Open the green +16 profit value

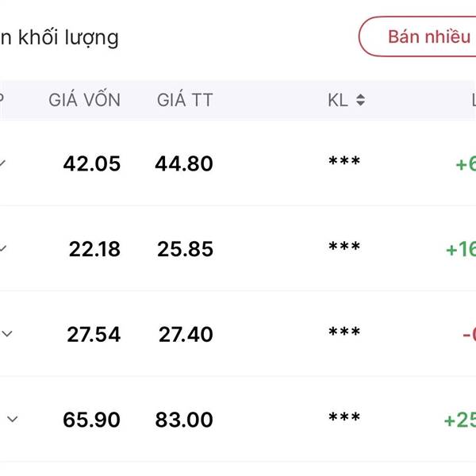(x=461, y=249)
